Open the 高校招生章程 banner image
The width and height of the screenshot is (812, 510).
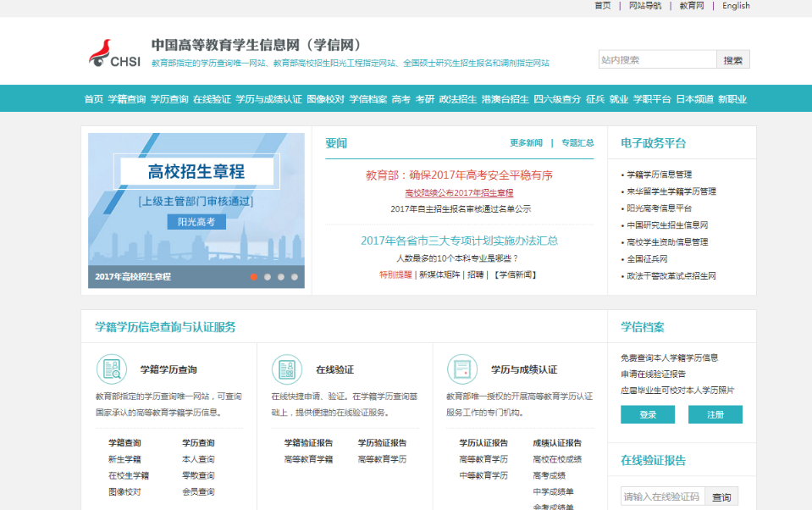tap(196, 203)
